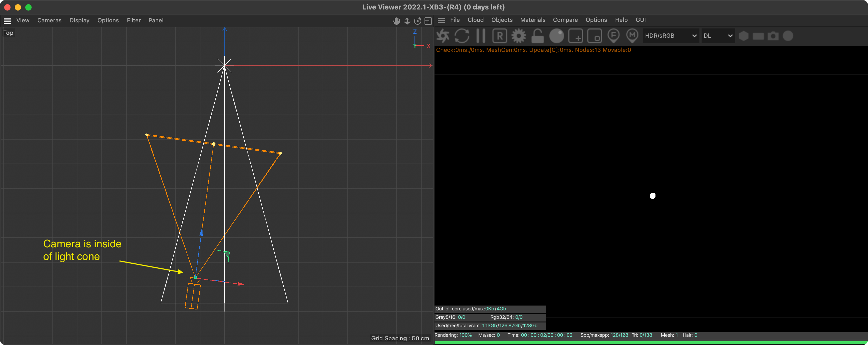Click the viewport pan hand icon
This screenshot has width=868, height=345.
396,21
